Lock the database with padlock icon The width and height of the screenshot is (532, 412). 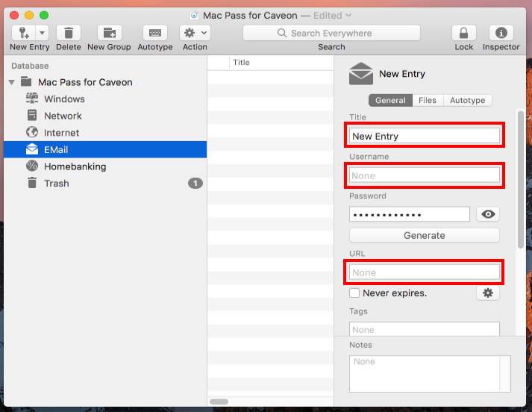pyautogui.click(x=464, y=33)
